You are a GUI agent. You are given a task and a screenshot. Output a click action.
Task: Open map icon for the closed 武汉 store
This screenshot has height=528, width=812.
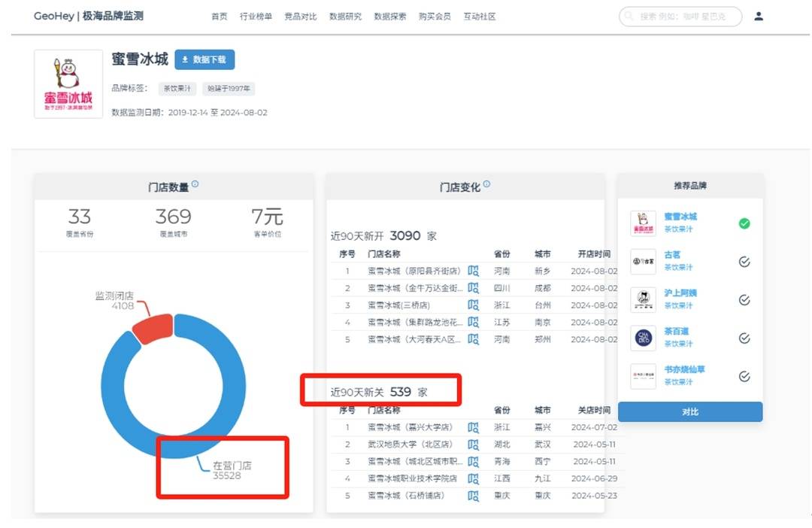click(x=474, y=445)
